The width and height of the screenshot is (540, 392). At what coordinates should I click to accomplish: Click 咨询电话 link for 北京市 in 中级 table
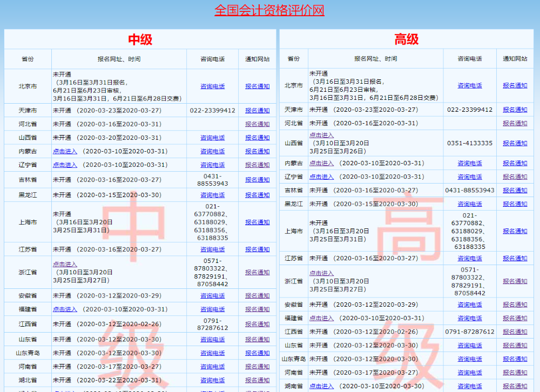click(x=212, y=86)
